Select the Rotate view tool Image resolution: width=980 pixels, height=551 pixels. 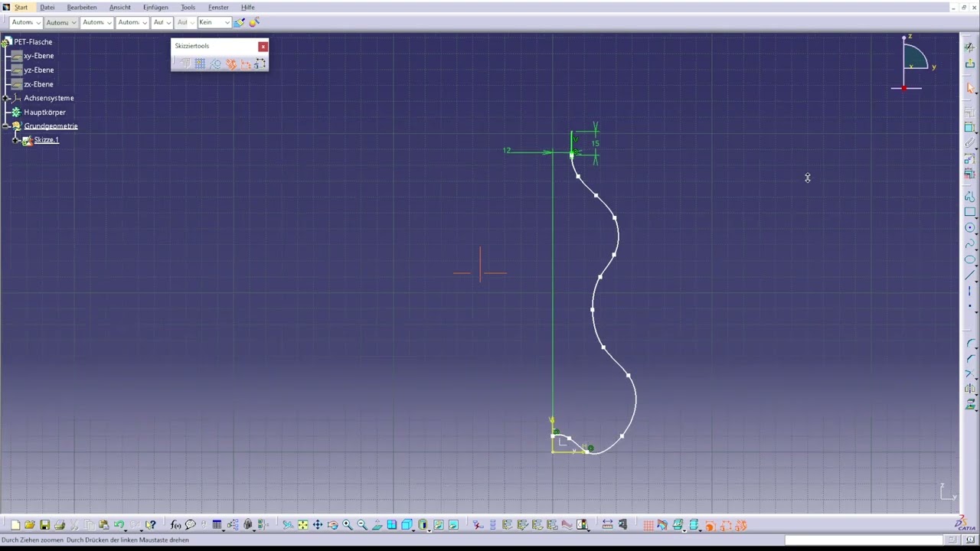[333, 525]
